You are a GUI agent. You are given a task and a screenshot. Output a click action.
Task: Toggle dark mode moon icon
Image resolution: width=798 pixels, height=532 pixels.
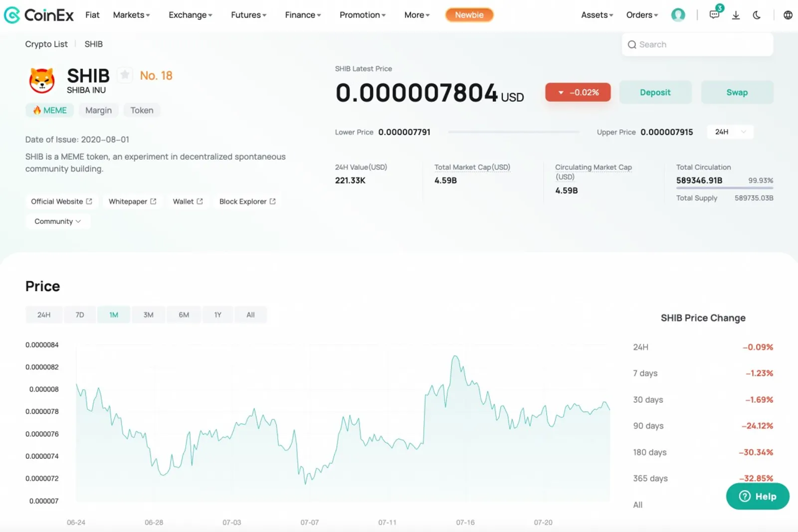[757, 15]
